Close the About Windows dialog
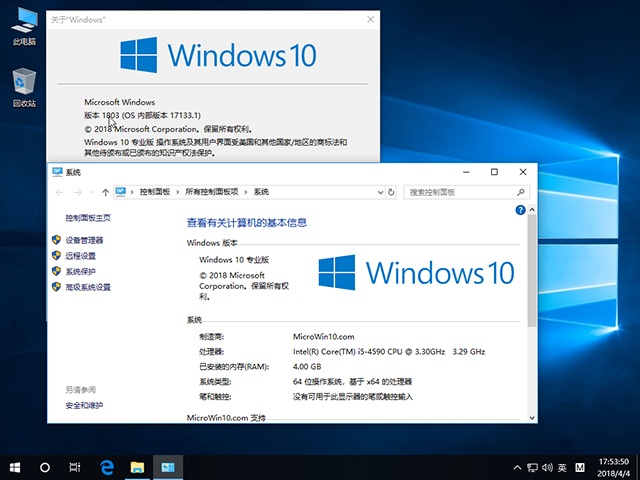This screenshot has height=480, width=640. tap(370, 19)
